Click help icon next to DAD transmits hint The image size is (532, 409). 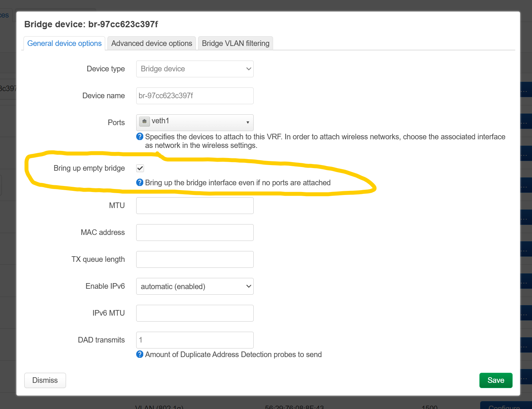coord(140,354)
